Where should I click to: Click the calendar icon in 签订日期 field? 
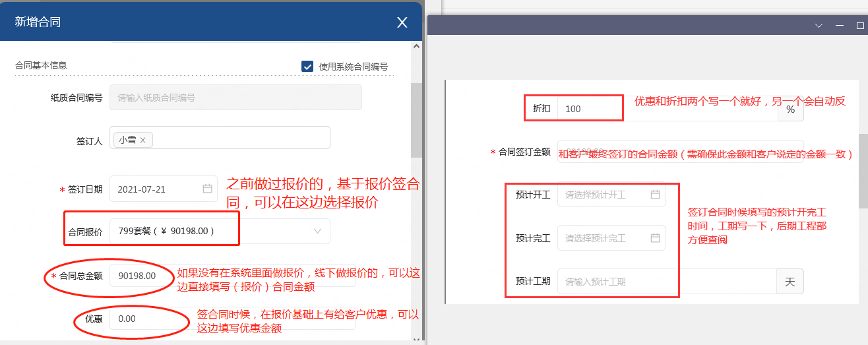pos(207,189)
